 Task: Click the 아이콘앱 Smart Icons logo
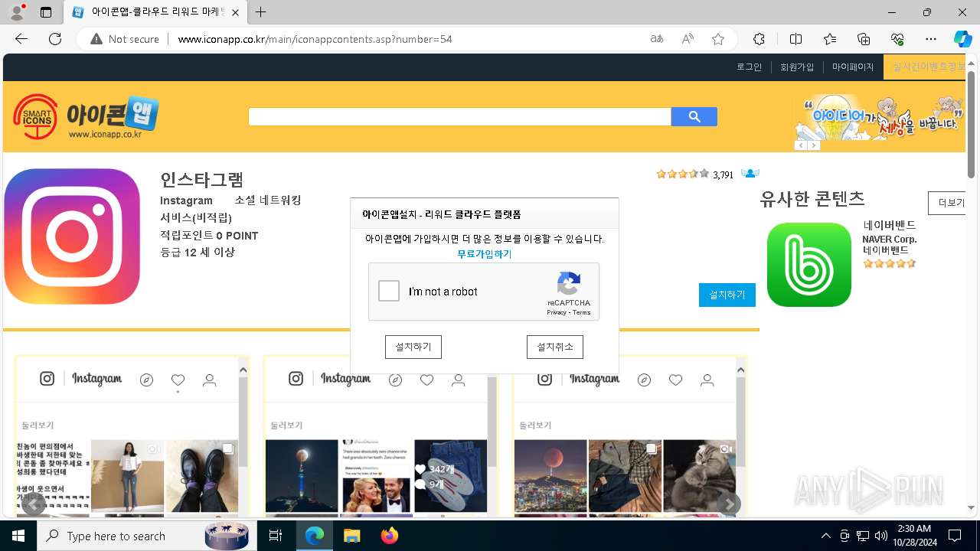[x=86, y=116]
